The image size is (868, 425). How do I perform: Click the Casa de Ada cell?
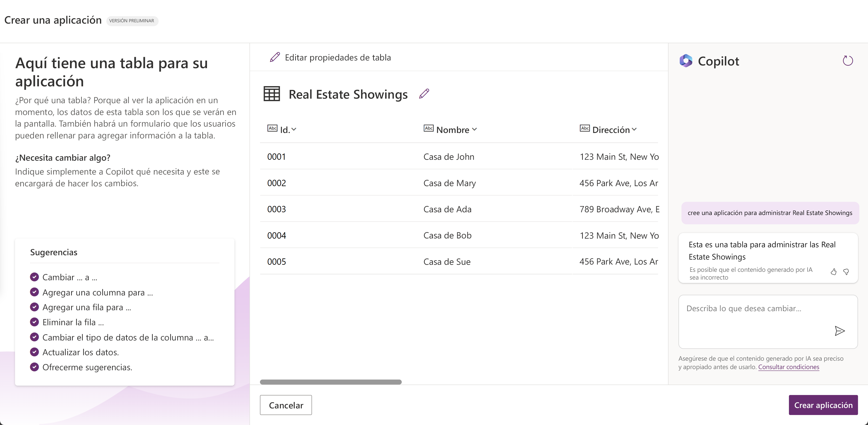pos(447,209)
